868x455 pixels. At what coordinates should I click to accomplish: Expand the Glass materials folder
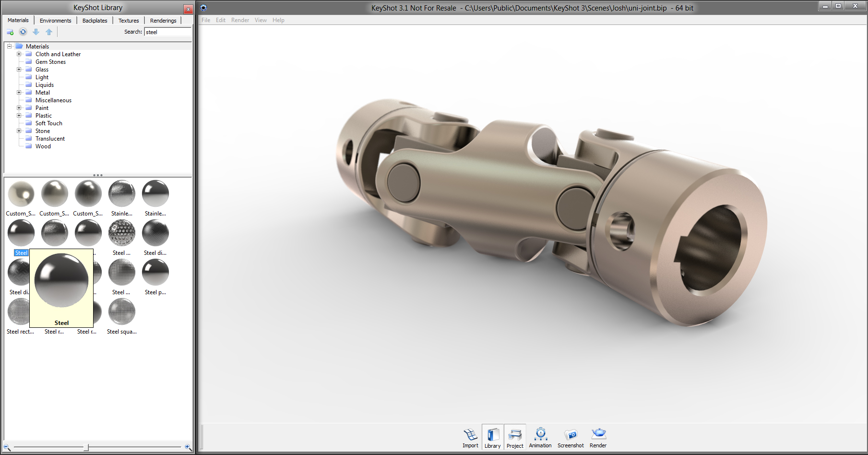(19, 69)
